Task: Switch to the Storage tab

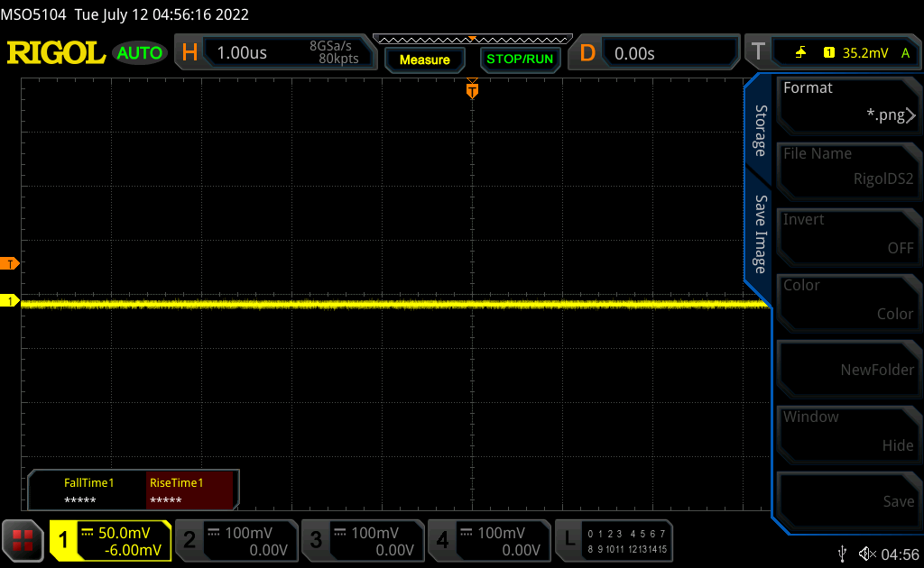Action: (760, 131)
